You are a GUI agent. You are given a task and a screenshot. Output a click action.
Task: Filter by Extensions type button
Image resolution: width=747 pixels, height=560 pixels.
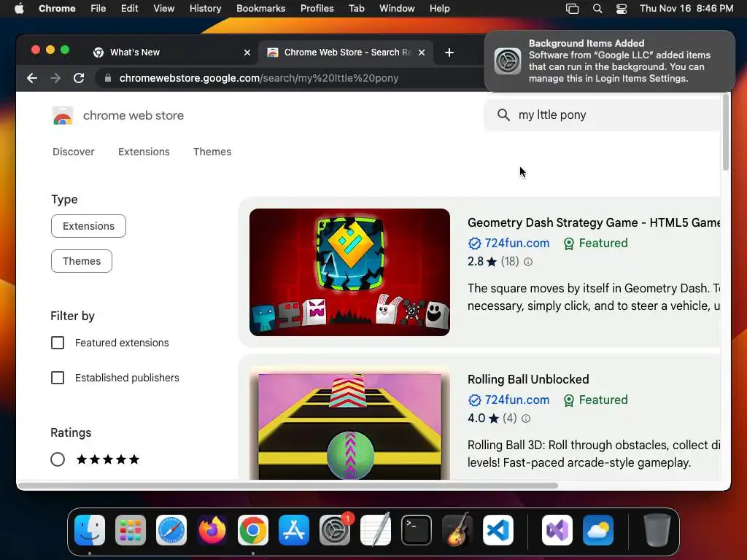88,226
